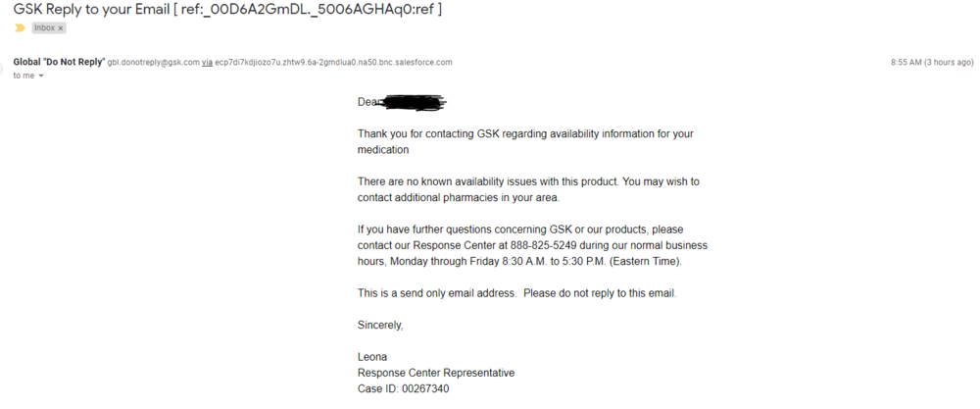Click 'Response Center Representative' title line
This screenshot has height=409, width=980.
435,373
